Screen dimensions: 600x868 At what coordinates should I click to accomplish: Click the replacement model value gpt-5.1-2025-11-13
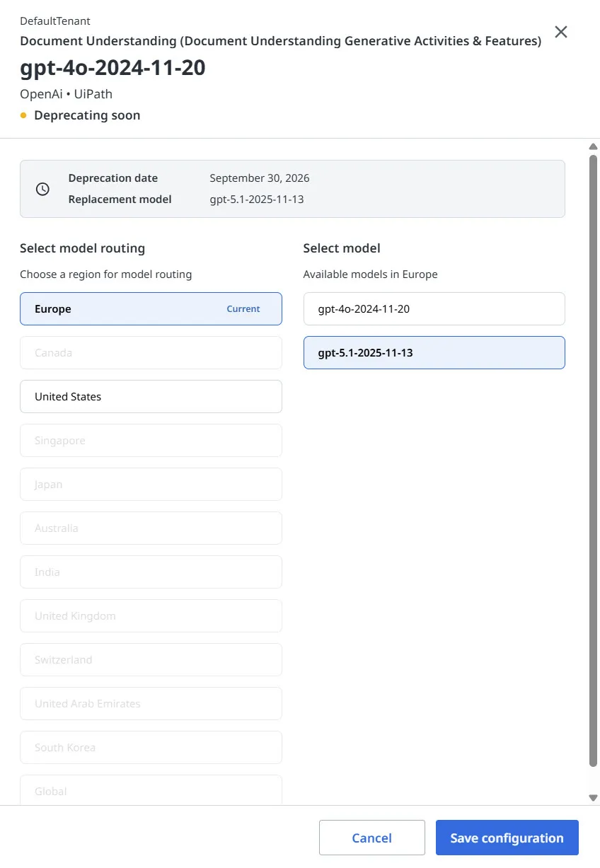click(257, 199)
